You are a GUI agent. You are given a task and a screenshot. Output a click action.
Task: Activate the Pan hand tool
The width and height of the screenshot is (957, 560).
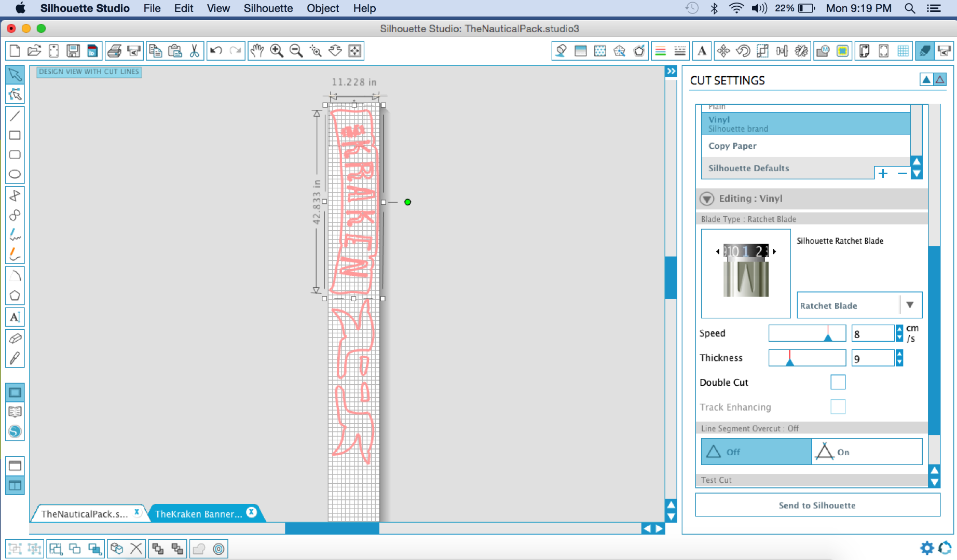257,51
